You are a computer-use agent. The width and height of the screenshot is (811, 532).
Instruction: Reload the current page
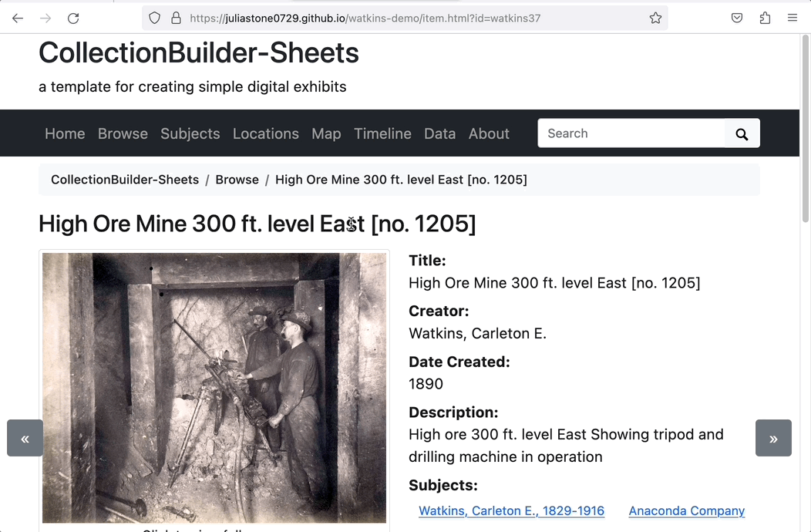pos(73,17)
